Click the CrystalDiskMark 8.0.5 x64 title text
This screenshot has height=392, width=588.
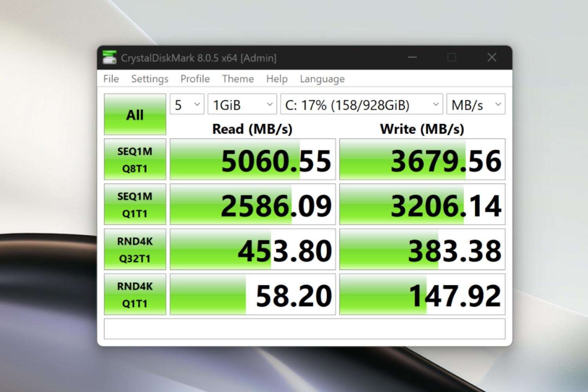tap(198, 58)
